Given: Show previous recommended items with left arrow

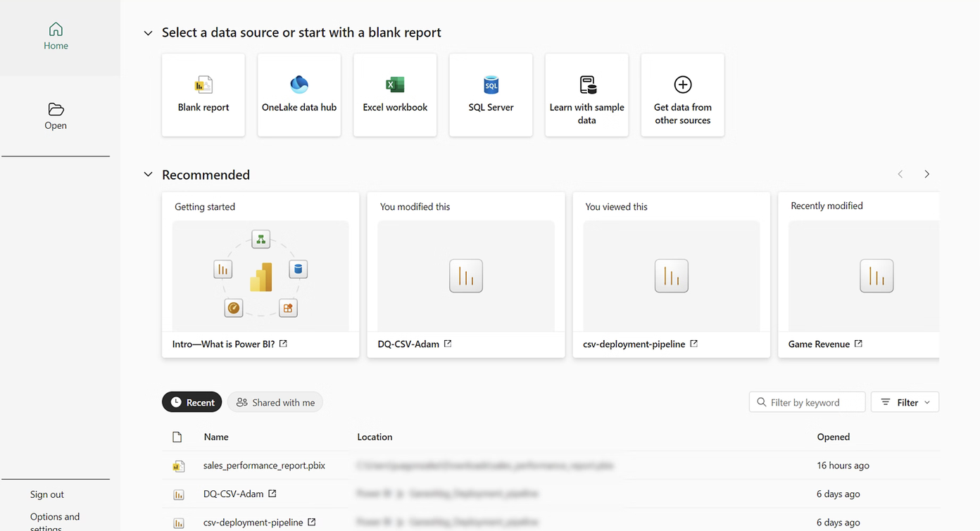Looking at the screenshot, I should pos(900,174).
